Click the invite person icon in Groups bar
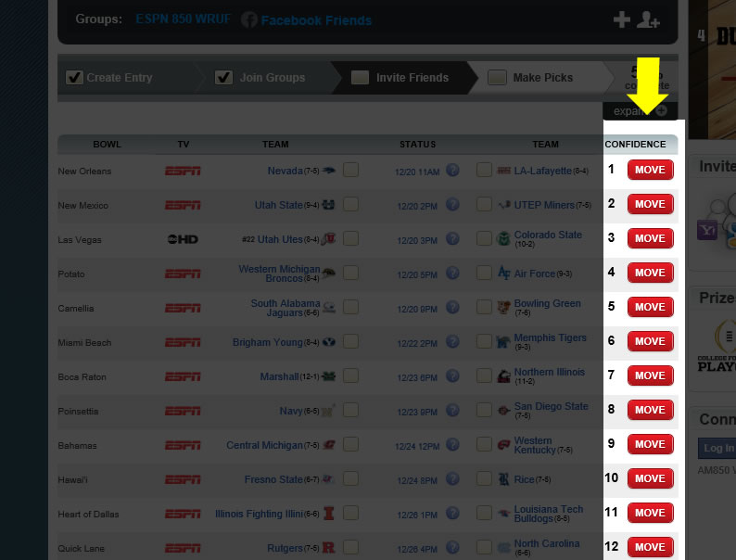The image size is (736, 560). click(x=648, y=19)
